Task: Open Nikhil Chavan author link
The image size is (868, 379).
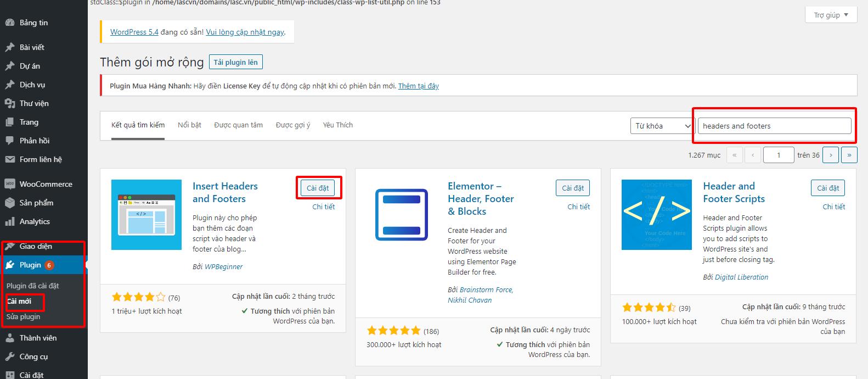Action: [470, 300]
